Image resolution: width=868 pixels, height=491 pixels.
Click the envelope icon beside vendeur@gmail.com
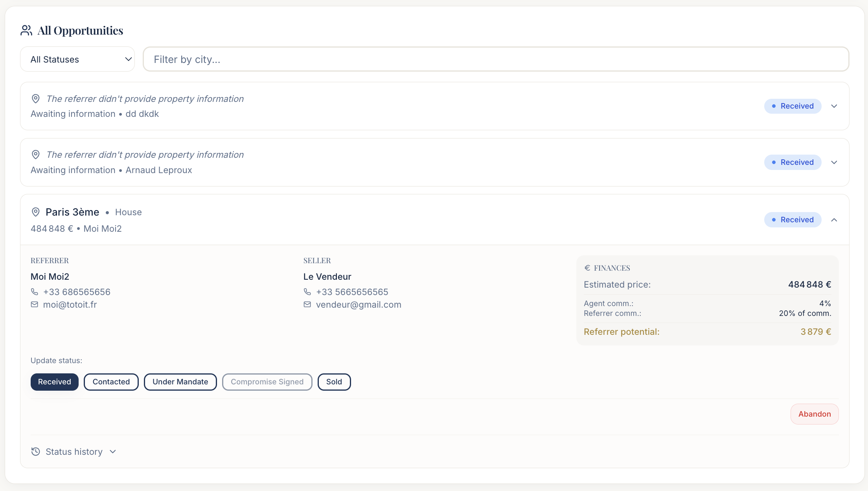[307, 304]
